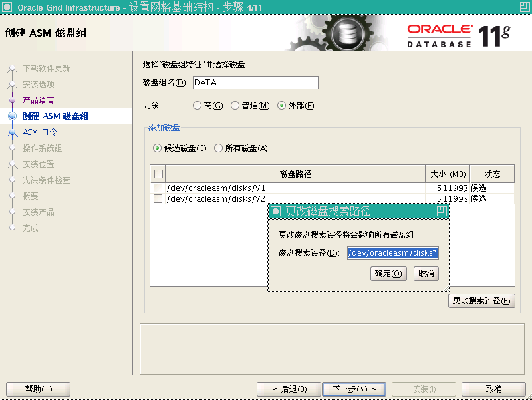
Task: Click the 创建 ASM 磁盘组 step indicator dot
Action: tap(13, 114)
